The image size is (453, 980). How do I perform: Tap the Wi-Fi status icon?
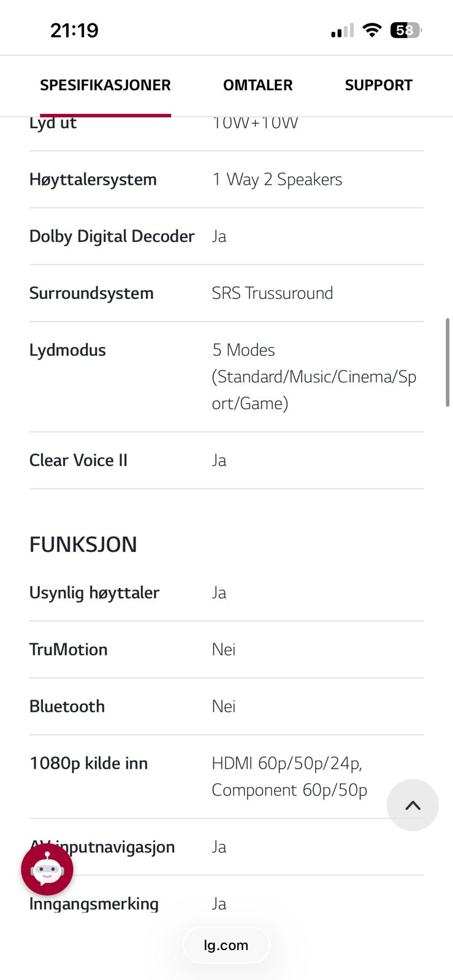[x=371, y=30]
